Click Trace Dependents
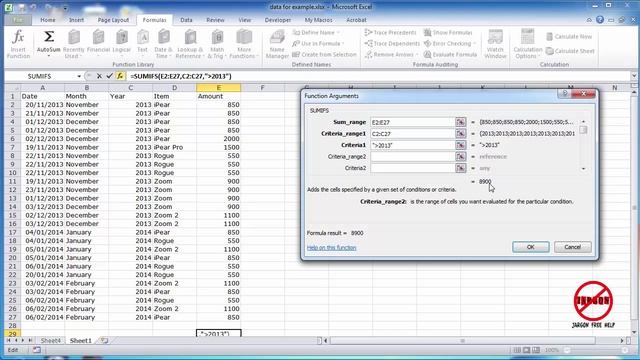This screenshot has width=640, height=360. point(392,43)
